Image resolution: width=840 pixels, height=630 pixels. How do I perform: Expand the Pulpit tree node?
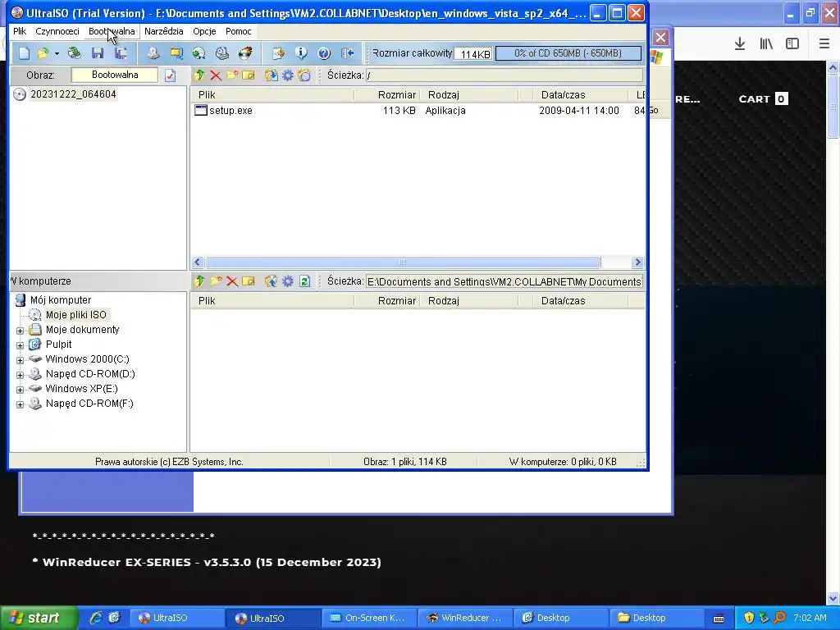point(20,345)
